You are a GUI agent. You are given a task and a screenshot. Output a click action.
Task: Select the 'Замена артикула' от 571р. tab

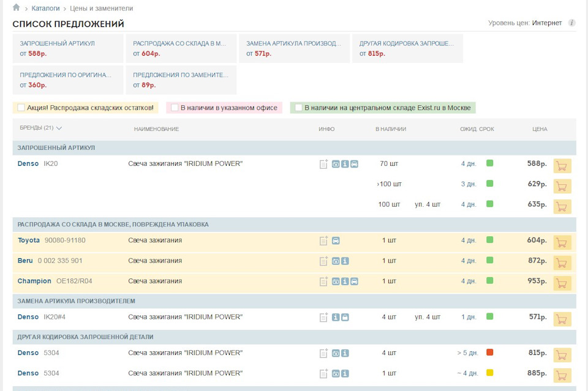tap(295, 48)
